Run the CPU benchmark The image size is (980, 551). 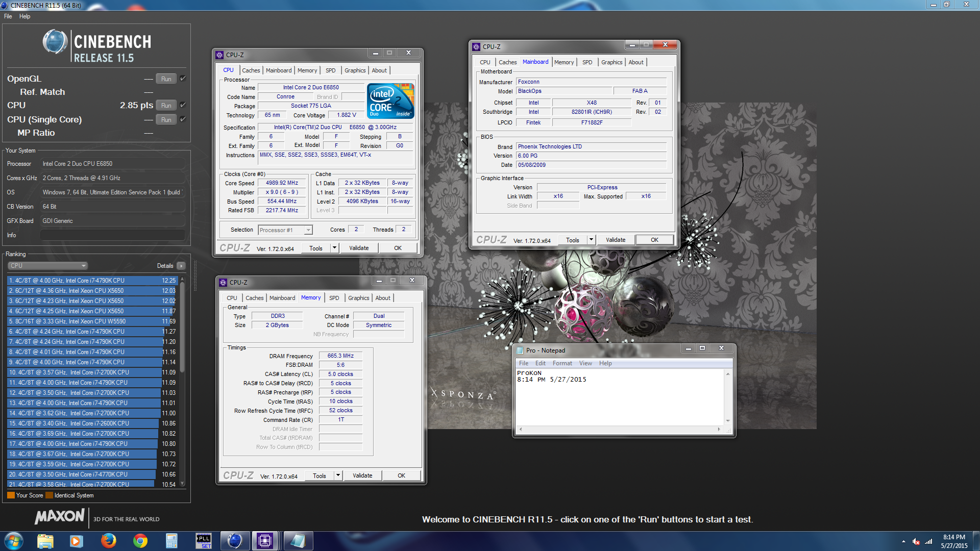click(166, 105)
